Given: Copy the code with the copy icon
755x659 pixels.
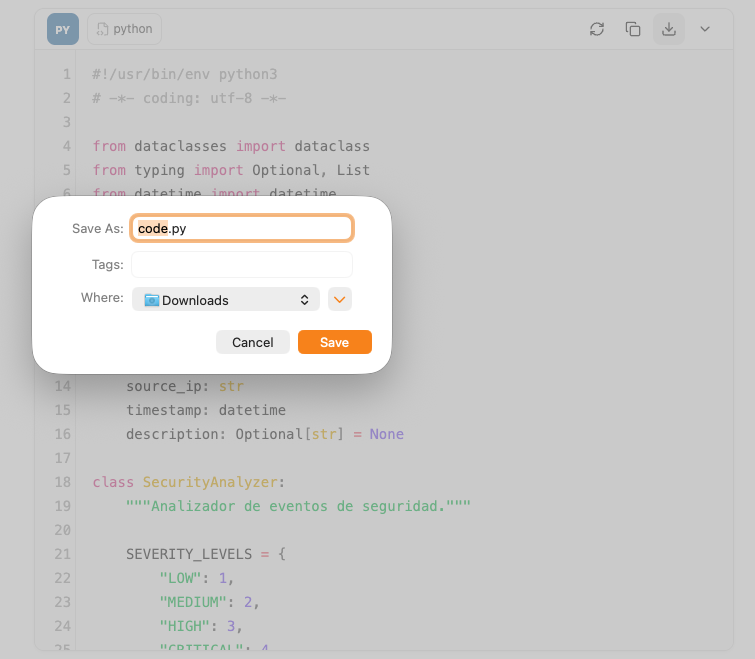Looking at the screenshot, I should coord(633,29).
